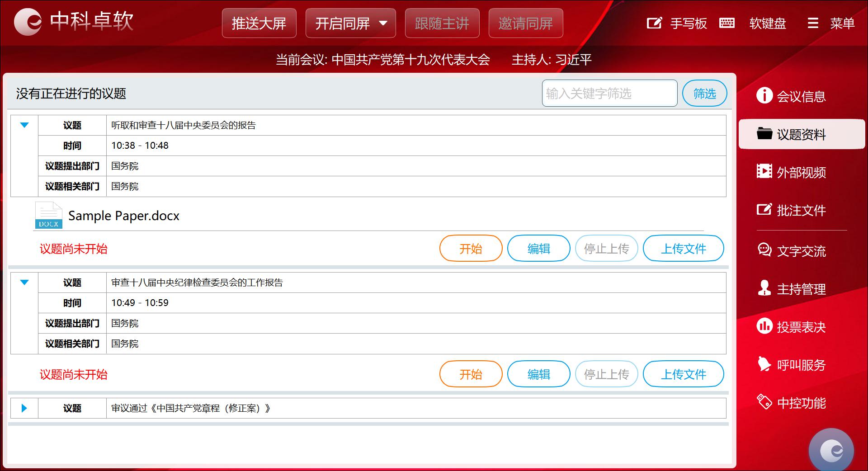The image size is (868, 471).
Task: Click the 软键盘 label
Action: coord(768,23)
